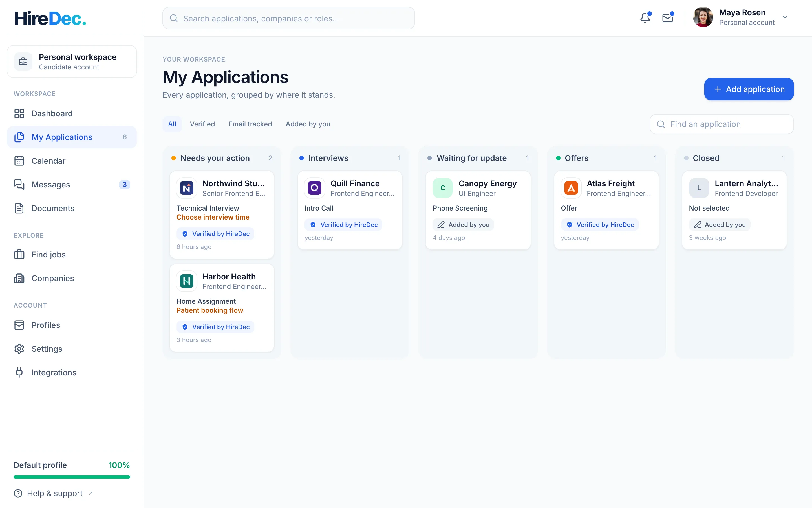This screenshot has height=508, width=812.
Task: Click the Add application button
Action: click(x=749, y=89)
